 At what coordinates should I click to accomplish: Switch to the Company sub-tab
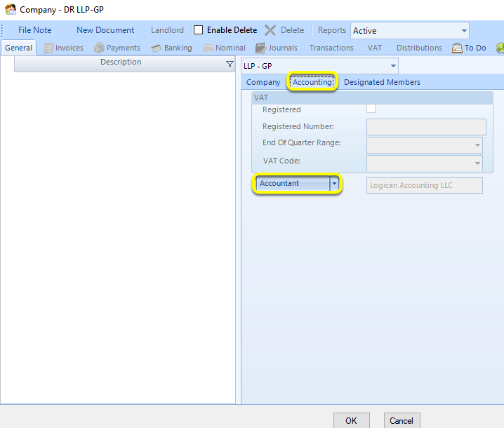263,82
